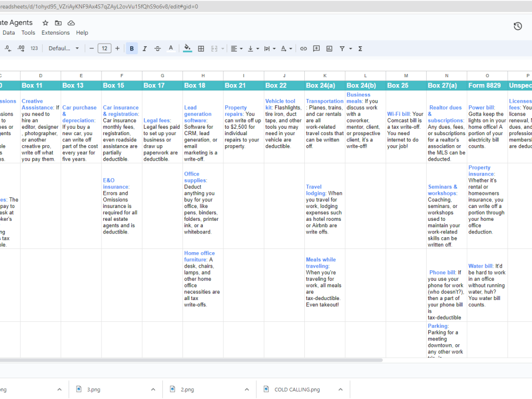
Task: Click the Travel lodging cell
Action: pos(325,206)
